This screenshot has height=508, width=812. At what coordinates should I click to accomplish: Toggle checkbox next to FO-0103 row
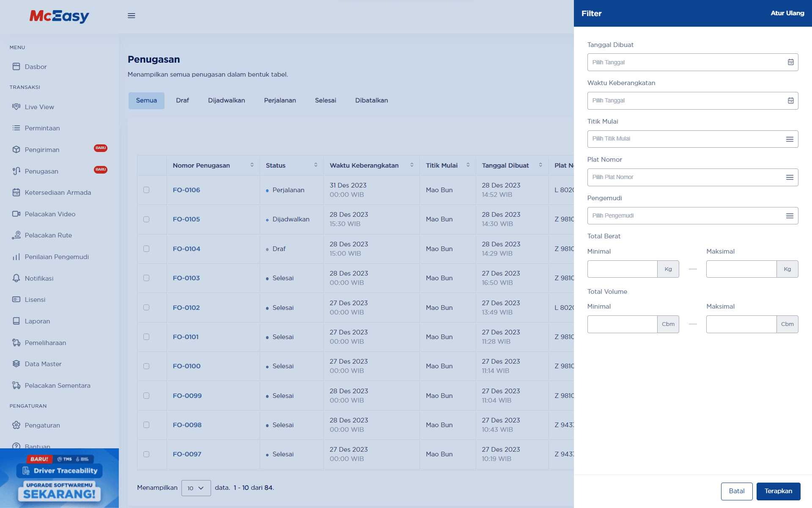pos(146,277)
